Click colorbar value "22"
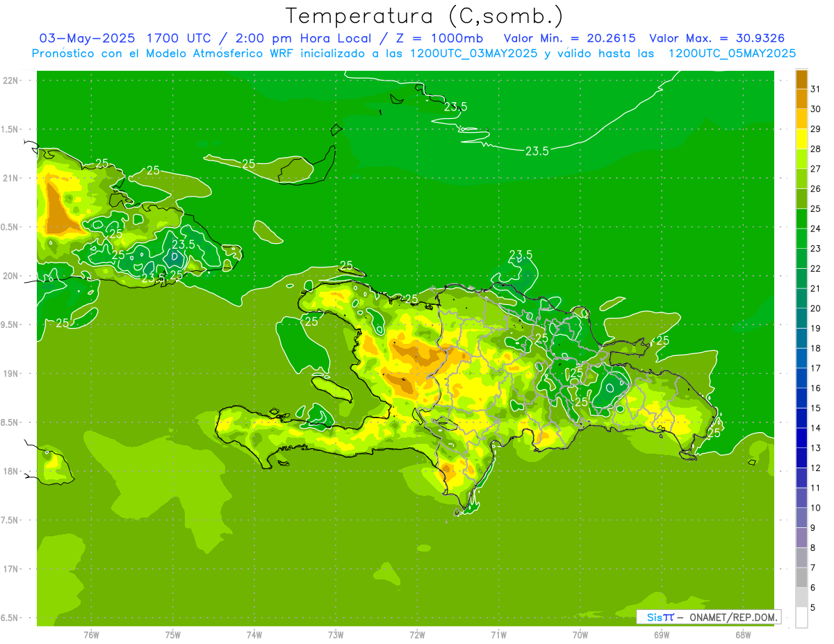Screen dimensions: 834x644 pyautogui.click(x=816, y=268)
